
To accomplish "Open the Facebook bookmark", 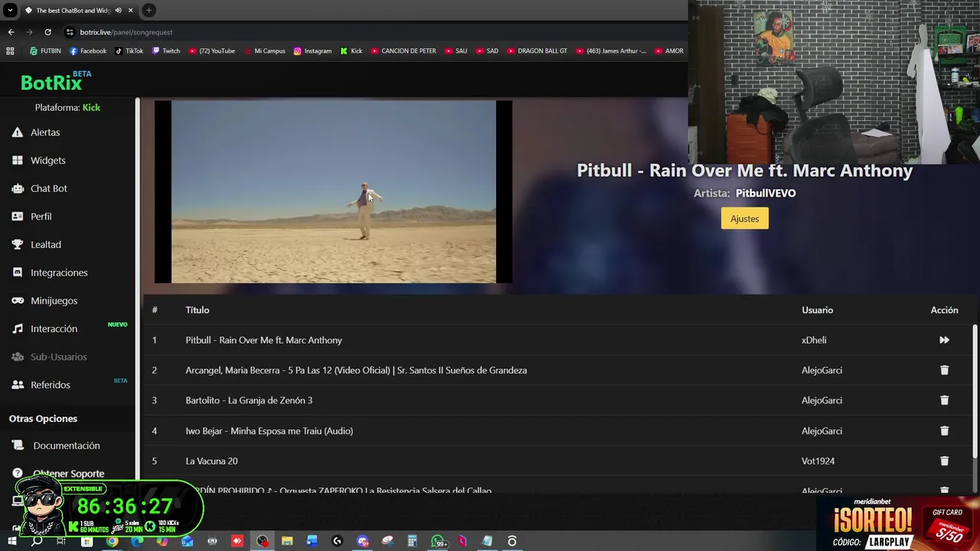I will point(88,51).
